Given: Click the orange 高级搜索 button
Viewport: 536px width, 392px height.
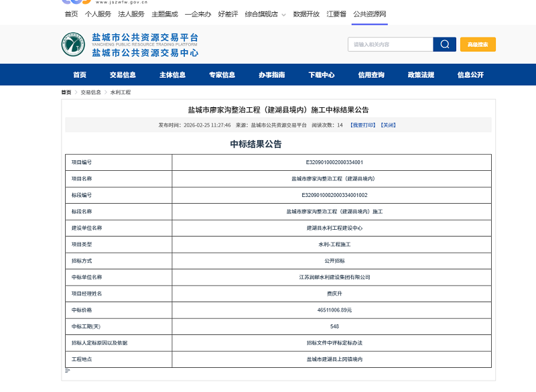Looking at the screenshot, I should click(x=477, y=44).
